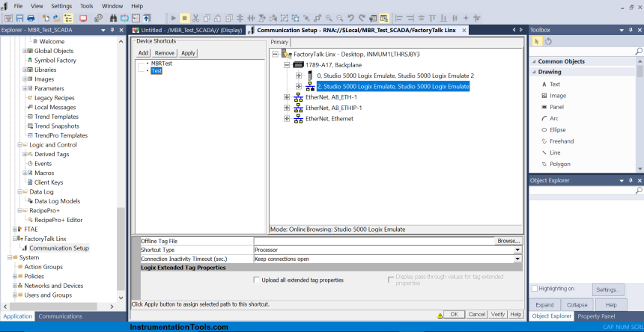
Task: Click the yellow warning icon beside OK
Action: point(440,315)
